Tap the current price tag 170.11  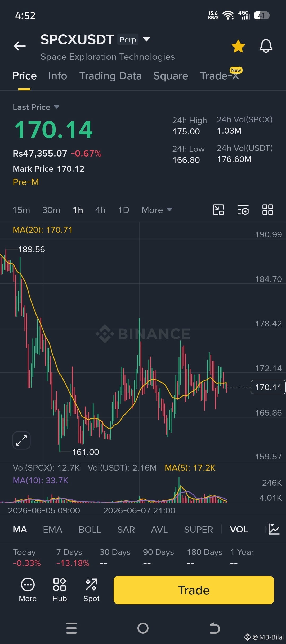[x=268, y=387]
